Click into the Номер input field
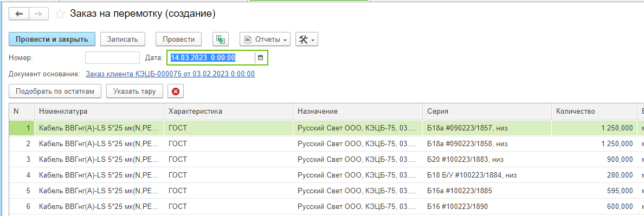This screenshot has width=644, height=216. (x=113, y=58)
